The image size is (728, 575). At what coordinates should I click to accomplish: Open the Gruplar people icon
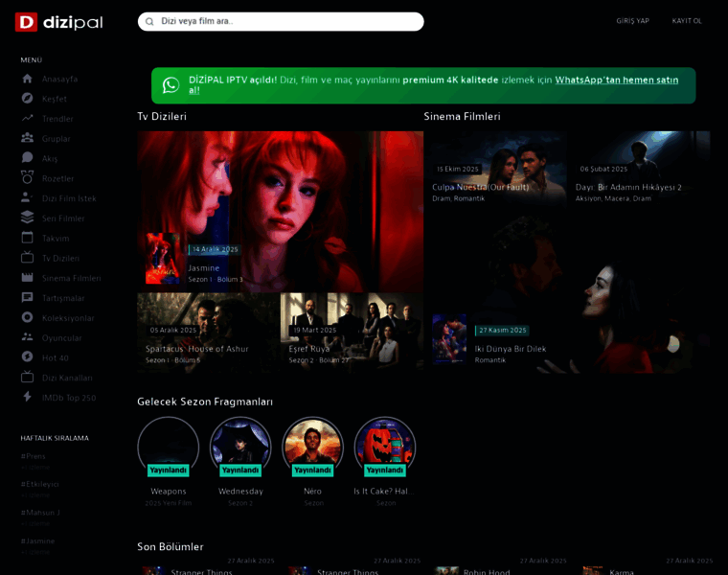(27, 138)
